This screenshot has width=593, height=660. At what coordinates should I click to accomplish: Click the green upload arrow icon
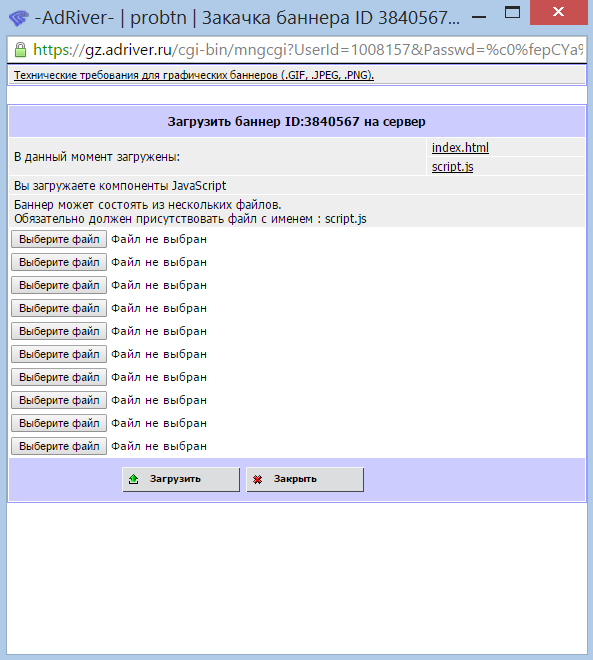point(133,479)
